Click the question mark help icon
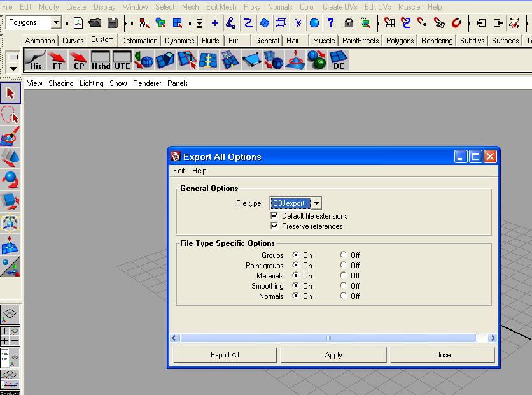The image size is (532, 395). click(330, 23)
